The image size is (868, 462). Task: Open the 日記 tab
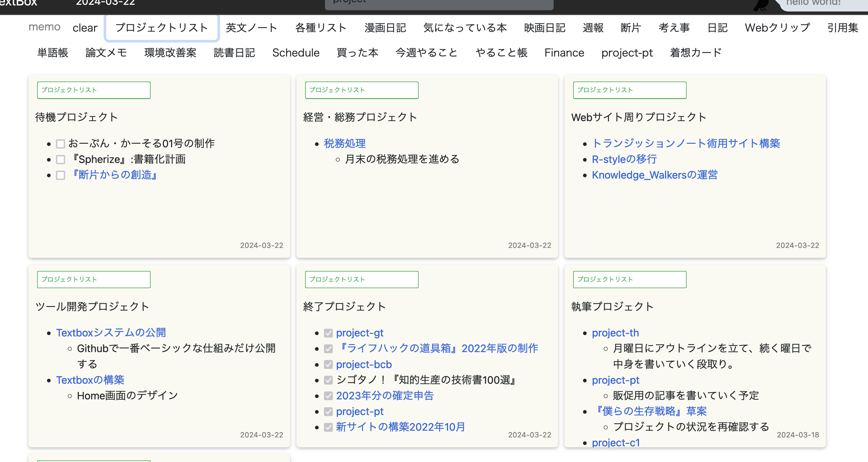[x=717, y=27]
